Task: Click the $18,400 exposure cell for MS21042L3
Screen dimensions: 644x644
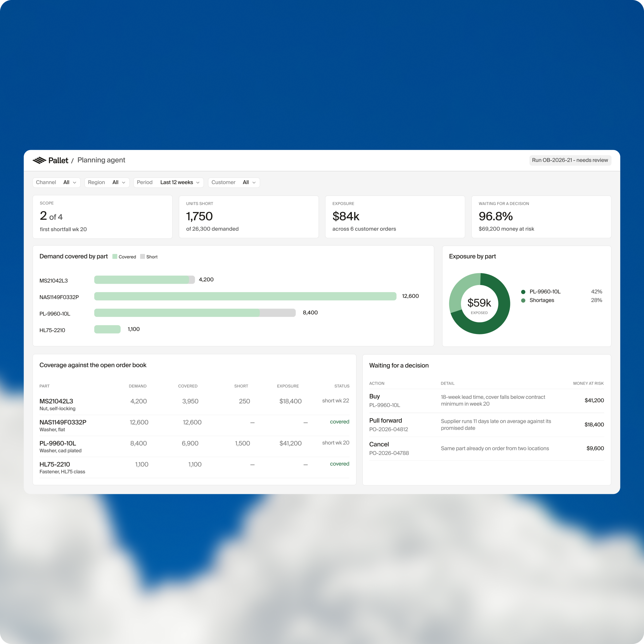Action: [290, 401]
